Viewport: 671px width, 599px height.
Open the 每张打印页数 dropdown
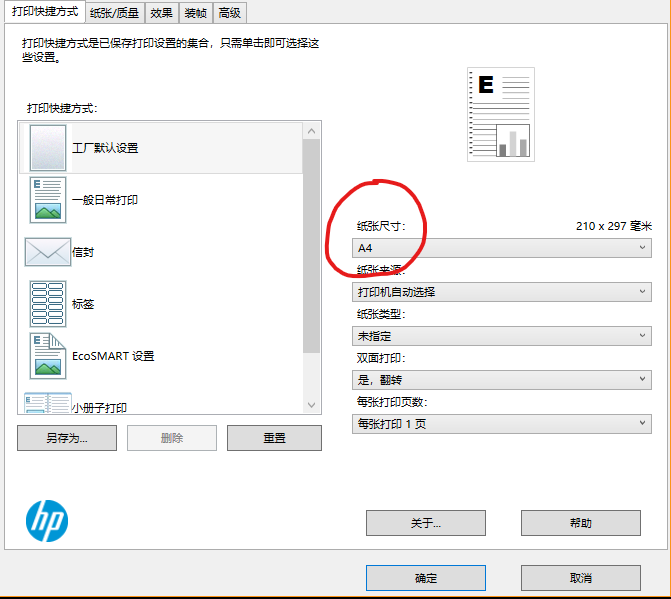click(501, 424)
